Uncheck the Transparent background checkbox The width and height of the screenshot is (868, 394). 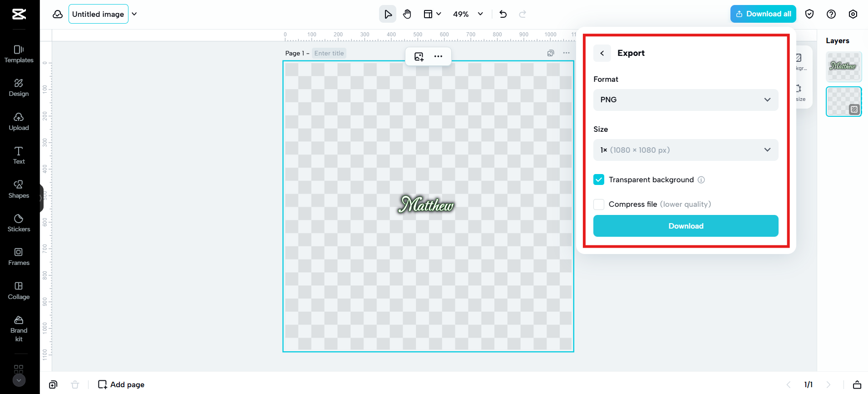tap(599, 180)
